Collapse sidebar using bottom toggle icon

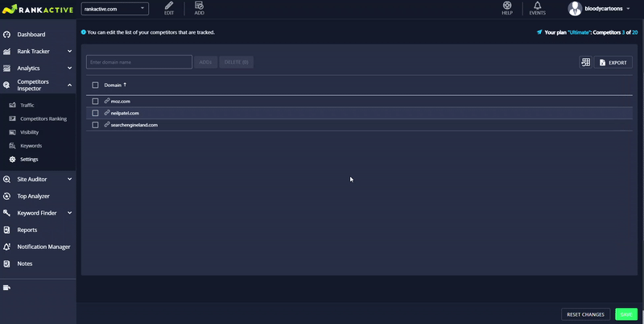(x=6, y=288)
